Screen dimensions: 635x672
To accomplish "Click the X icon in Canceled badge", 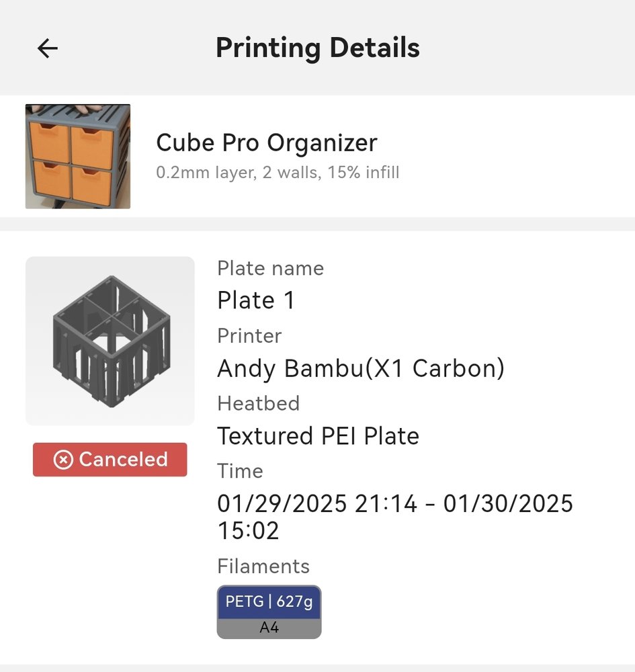I will click(63, 460).
